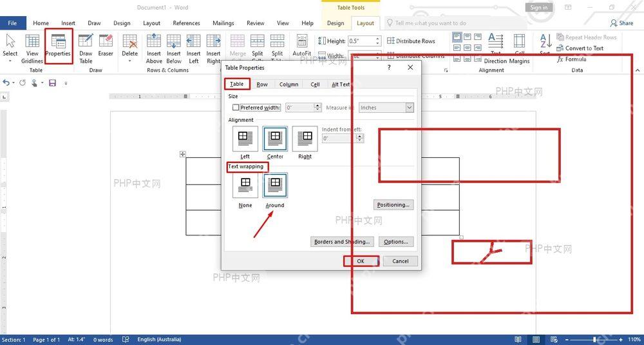Switch to the Mailings ribbon tab

223,23
